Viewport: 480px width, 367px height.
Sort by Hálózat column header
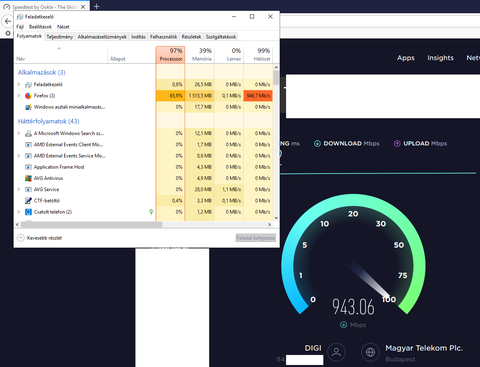point(258,55)
